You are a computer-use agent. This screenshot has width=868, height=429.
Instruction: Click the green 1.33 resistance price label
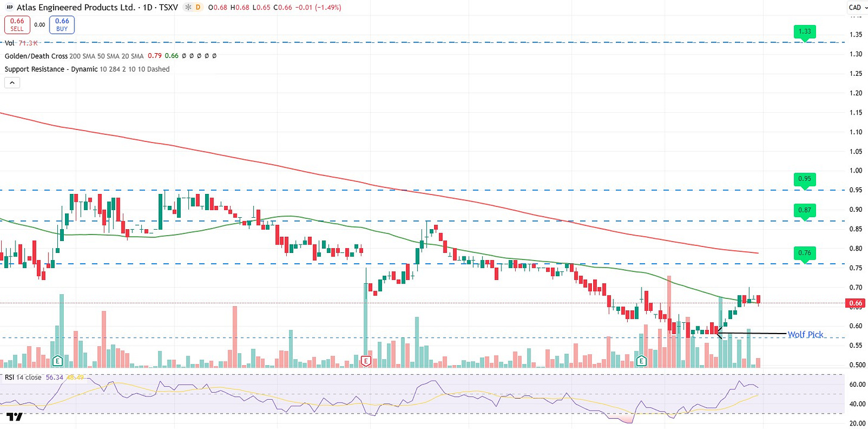tap(805, 32)
